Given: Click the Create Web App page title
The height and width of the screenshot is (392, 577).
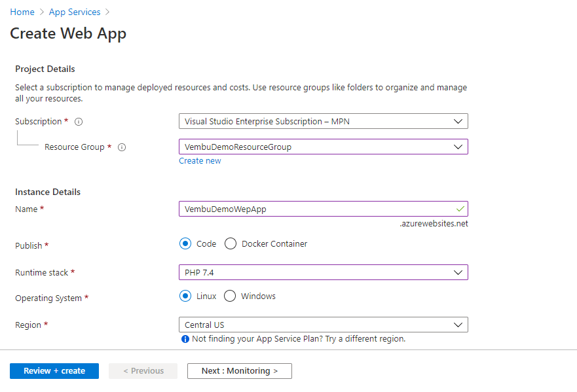Looking at the screenshot, I should [x=68, y=34].
